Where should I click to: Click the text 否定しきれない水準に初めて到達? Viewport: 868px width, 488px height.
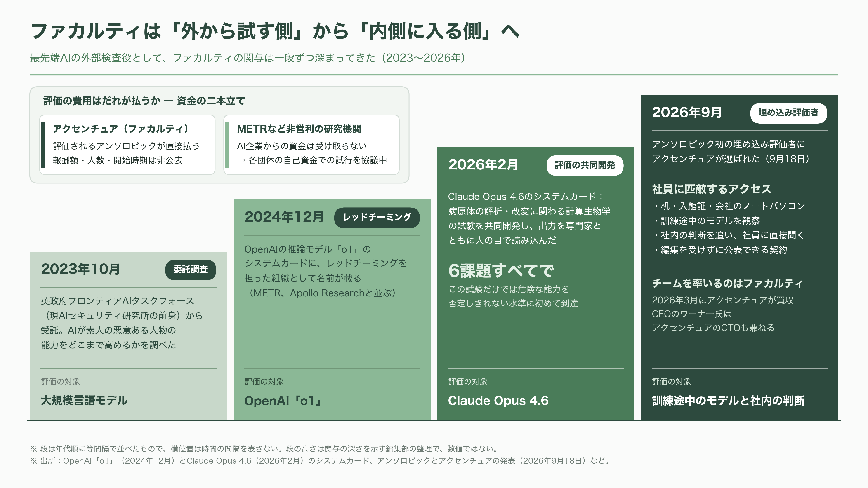(513, 303)
